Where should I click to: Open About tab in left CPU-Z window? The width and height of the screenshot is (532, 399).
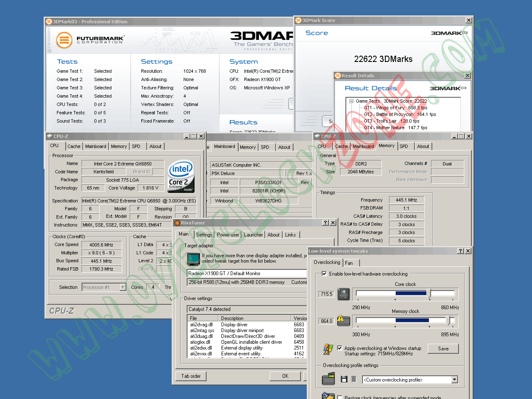tap(155, 146)
